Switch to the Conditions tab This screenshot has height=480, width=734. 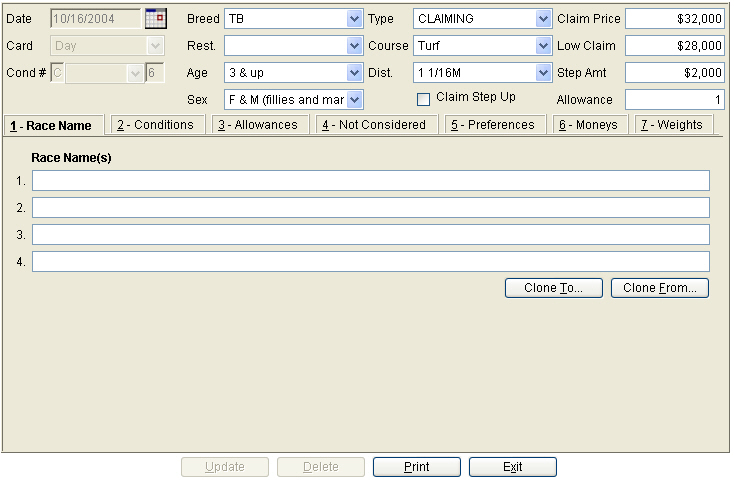(x=155, y=125)
